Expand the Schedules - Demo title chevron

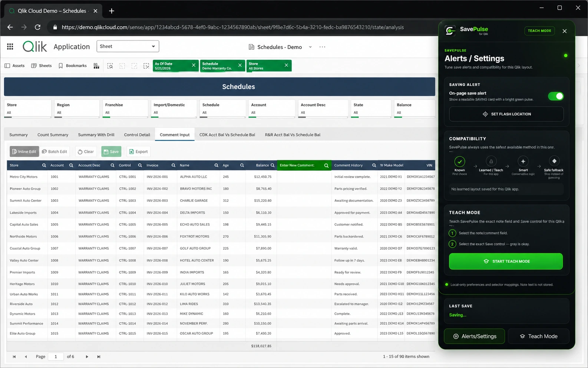click(310, 47)
